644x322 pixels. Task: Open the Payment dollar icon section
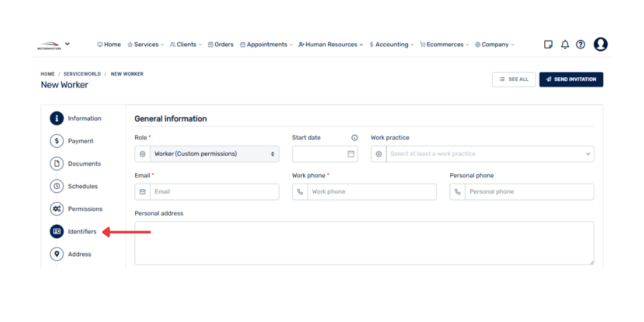(57, 141)
